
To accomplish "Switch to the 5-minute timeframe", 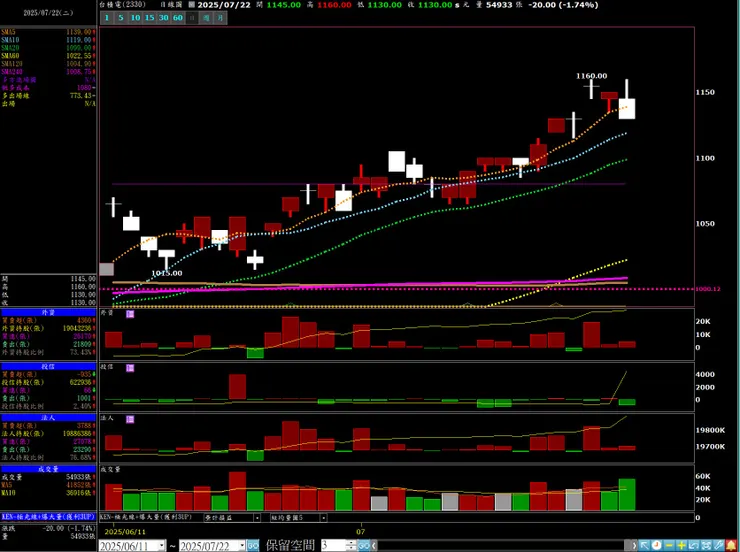I will 121,18.
